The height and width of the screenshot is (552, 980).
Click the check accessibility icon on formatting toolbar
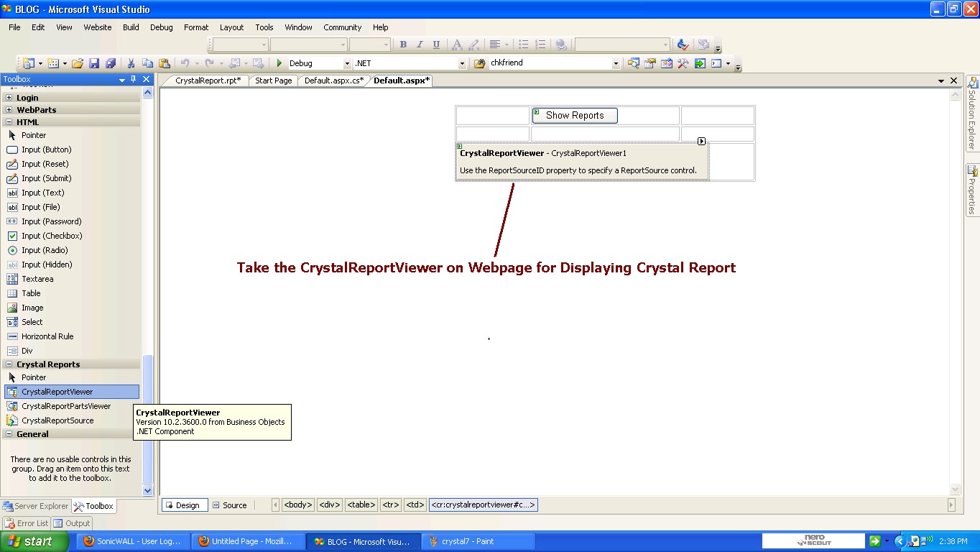tap(683, 45)
